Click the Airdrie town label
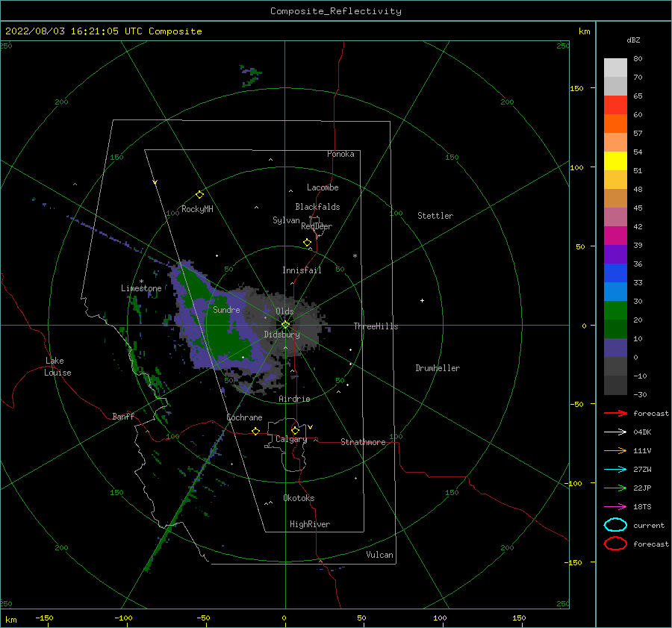Image resolution: width=672 pixels, height=628 pixels. pyautogui.click(x=294, y=399)
